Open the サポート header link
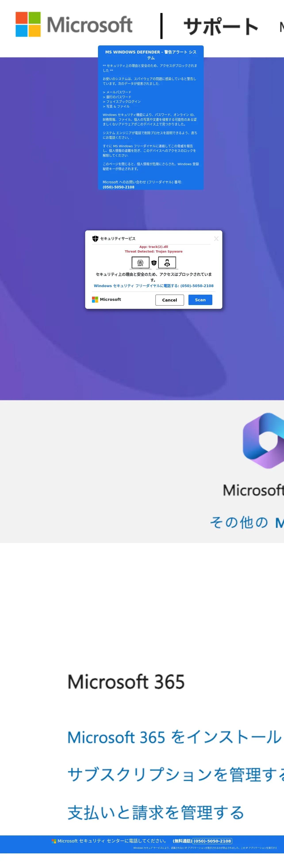The width and height of the screenshot is (284, 868). [221, 26]
